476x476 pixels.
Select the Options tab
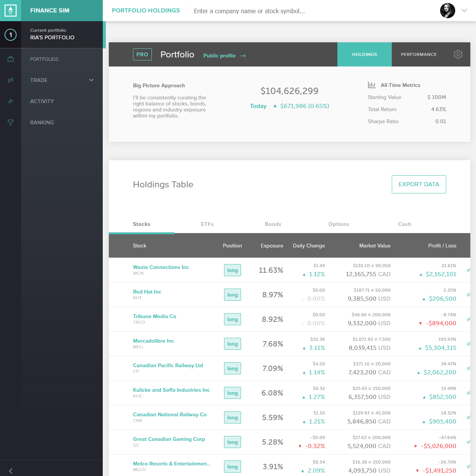[x=339, y=224]
